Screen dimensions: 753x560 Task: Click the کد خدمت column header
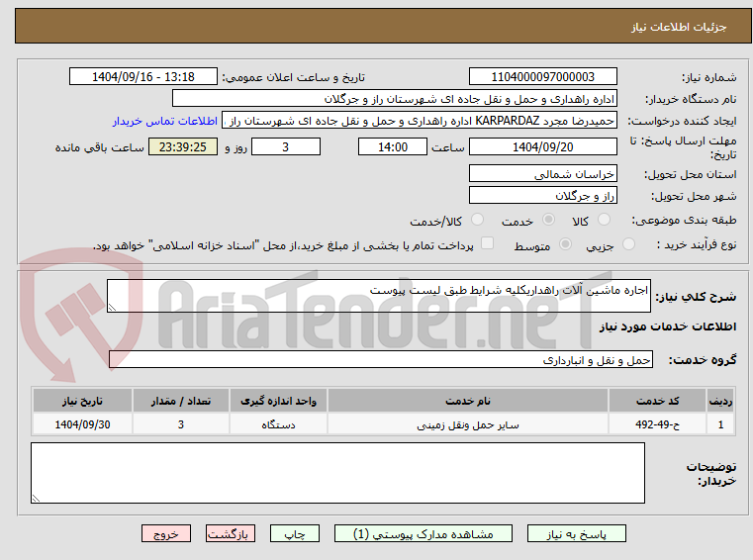pyautogui.click(x=657, y=401)
